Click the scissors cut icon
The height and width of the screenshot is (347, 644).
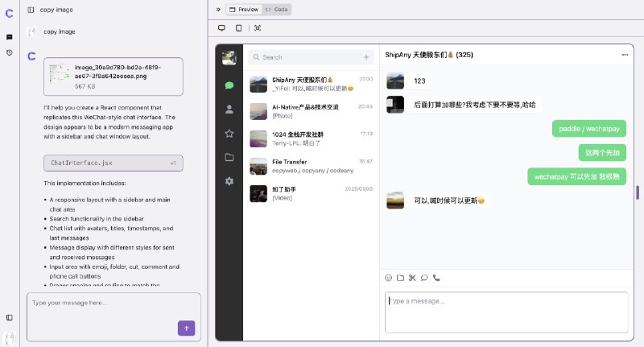(x=412, y=278)
